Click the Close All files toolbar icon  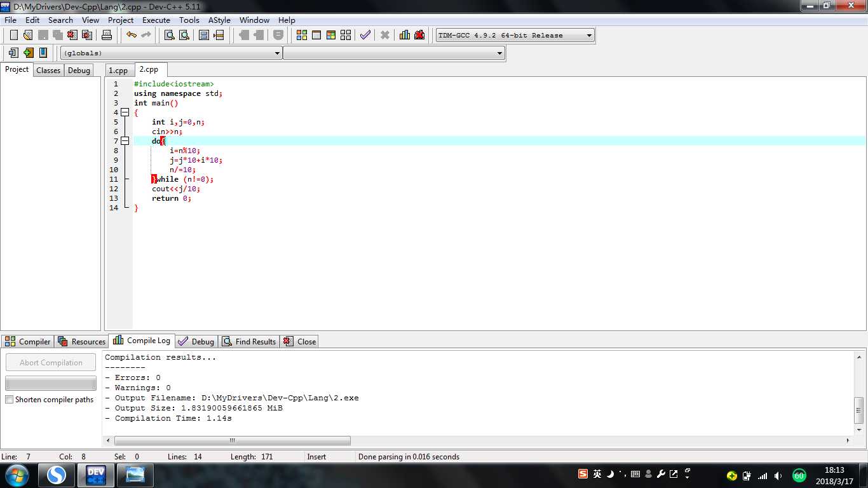[87, 35]
